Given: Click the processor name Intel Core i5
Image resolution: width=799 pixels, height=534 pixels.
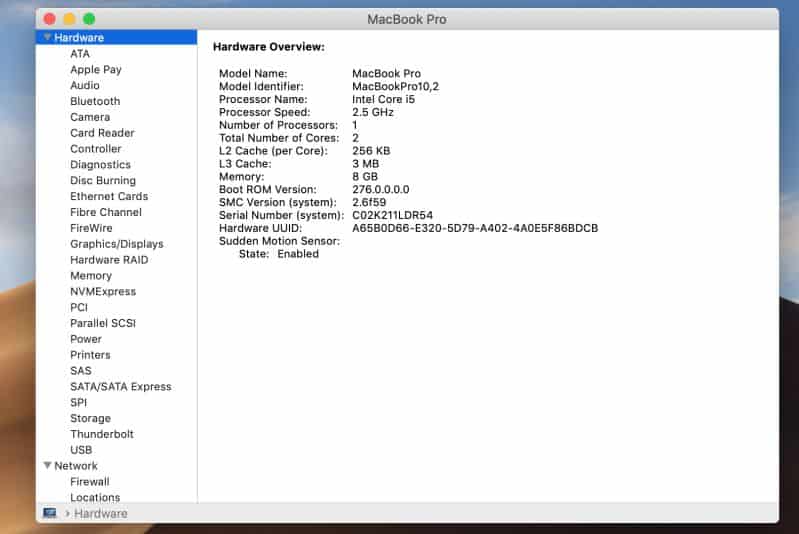Looking at the screenshot, I should click(x=383, y=99).
